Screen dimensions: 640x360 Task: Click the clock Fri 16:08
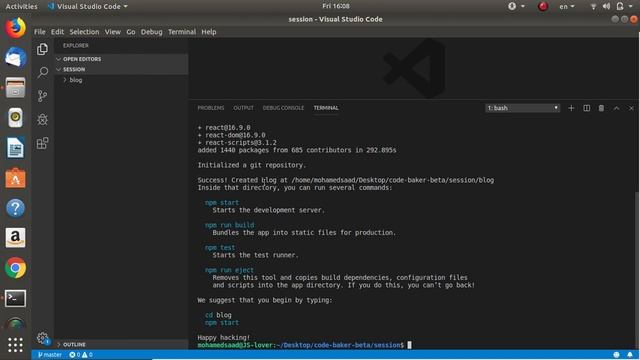point(336,6)
